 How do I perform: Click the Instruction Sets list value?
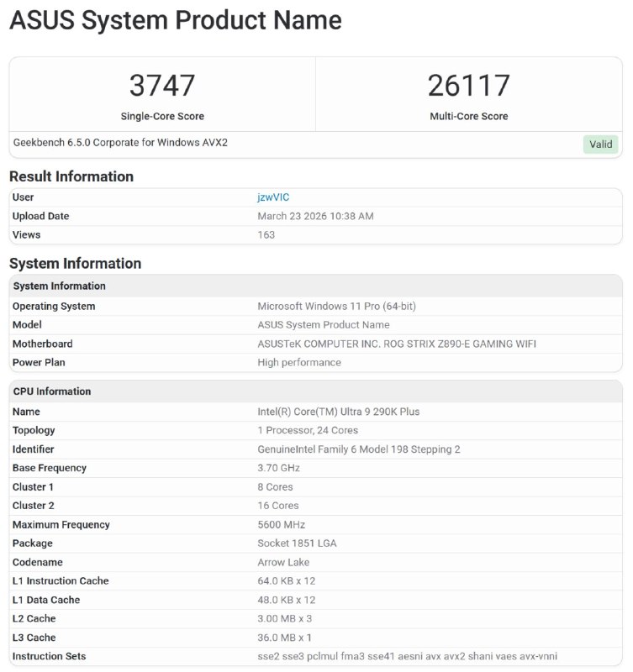point(407,657)
